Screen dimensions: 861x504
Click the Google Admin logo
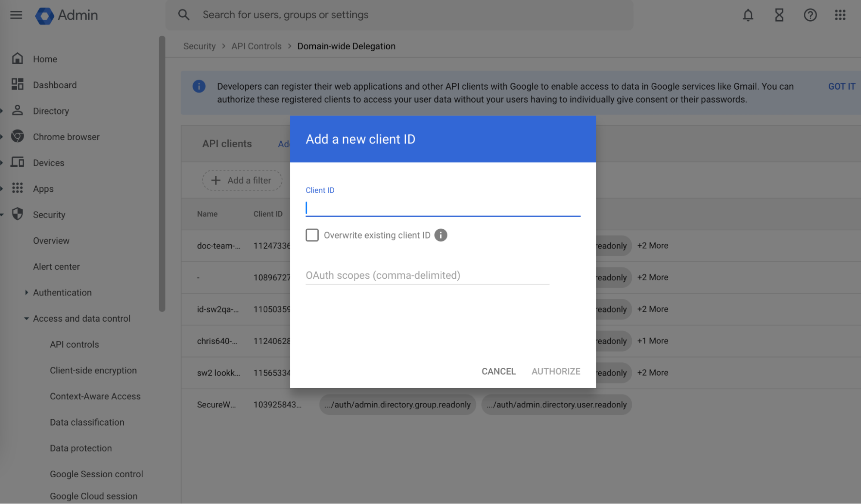[44, 16]
